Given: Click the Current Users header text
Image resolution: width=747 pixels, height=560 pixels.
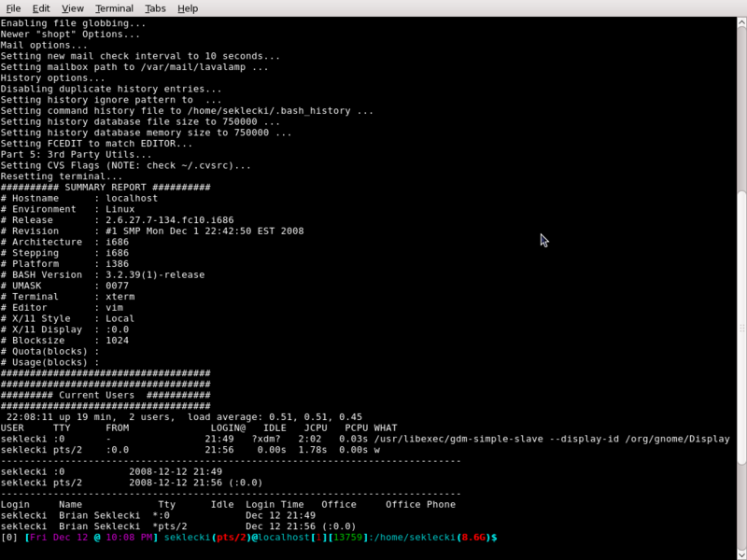Looking at the screenshot, I should coord(97,395).
